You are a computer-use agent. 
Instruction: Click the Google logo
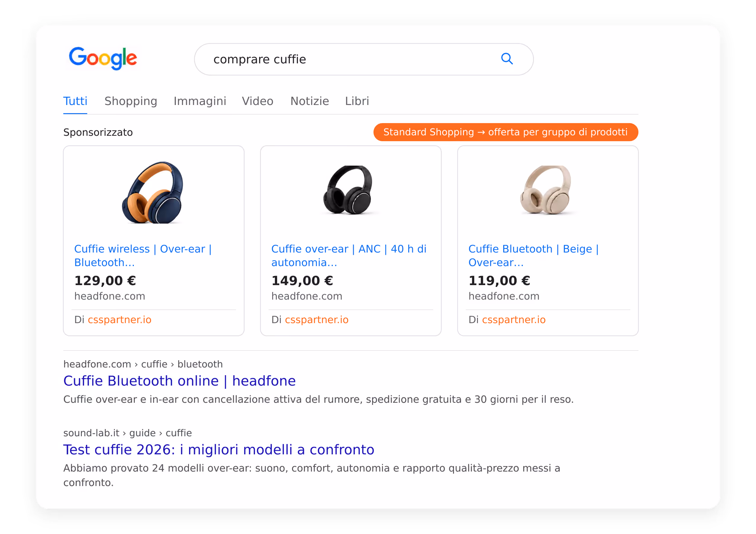pyautogui.click(x=103, y=58)
